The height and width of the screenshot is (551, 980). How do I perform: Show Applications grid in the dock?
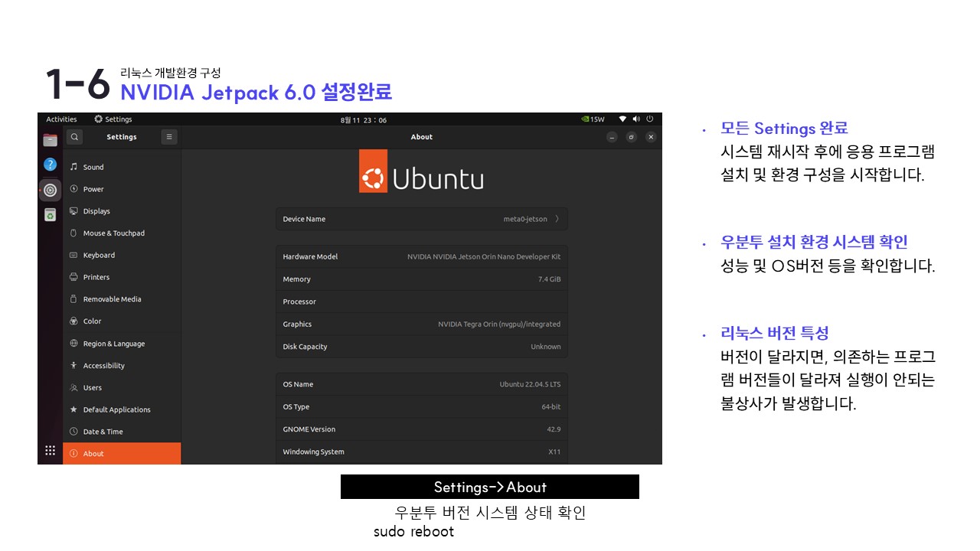tap(50, 451)
